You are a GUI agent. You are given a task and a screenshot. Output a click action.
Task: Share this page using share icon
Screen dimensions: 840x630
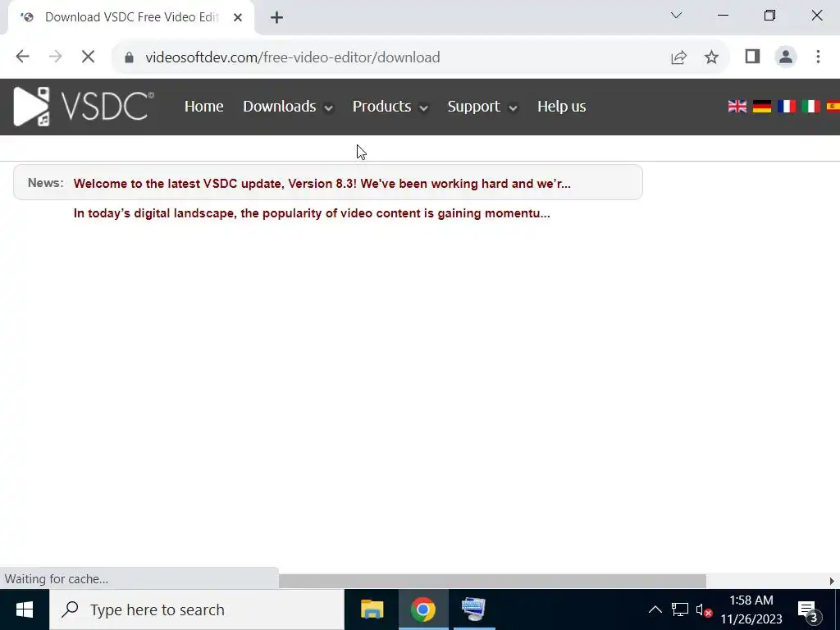[678, 57]
